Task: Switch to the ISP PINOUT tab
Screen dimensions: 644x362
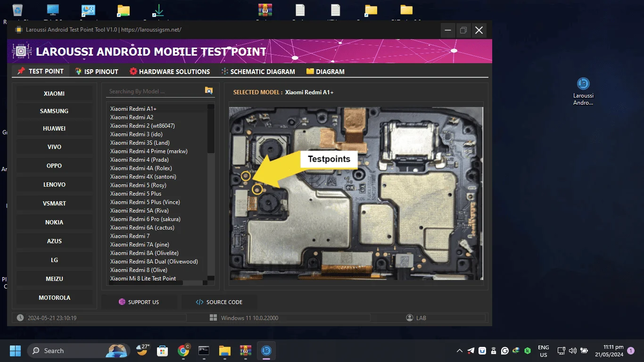Action: coord(97,72)
